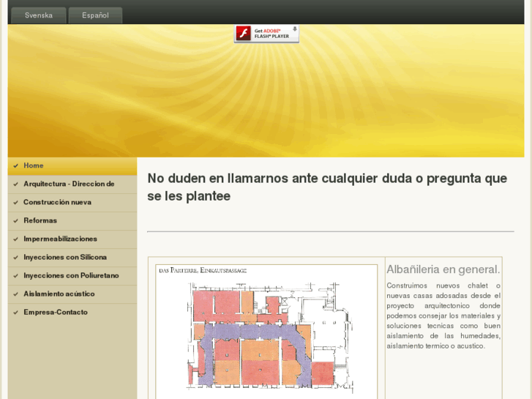Click the floor plan image thumbnail
The height and width of the screenshot is (399, 532).
(266, 332)
